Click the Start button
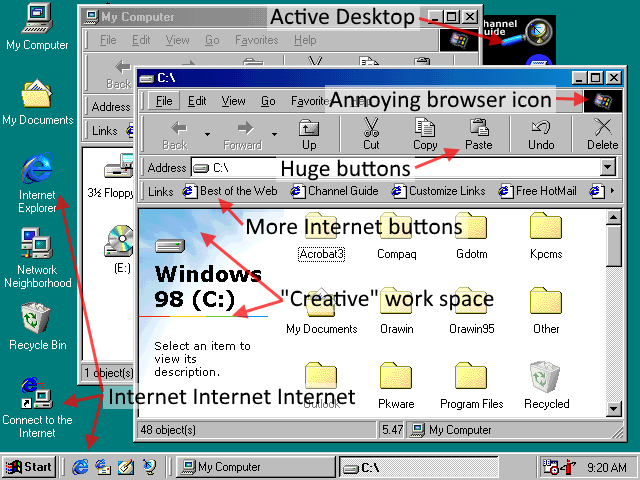Viewport: 640px width, 480px height. tap(29, 467)
